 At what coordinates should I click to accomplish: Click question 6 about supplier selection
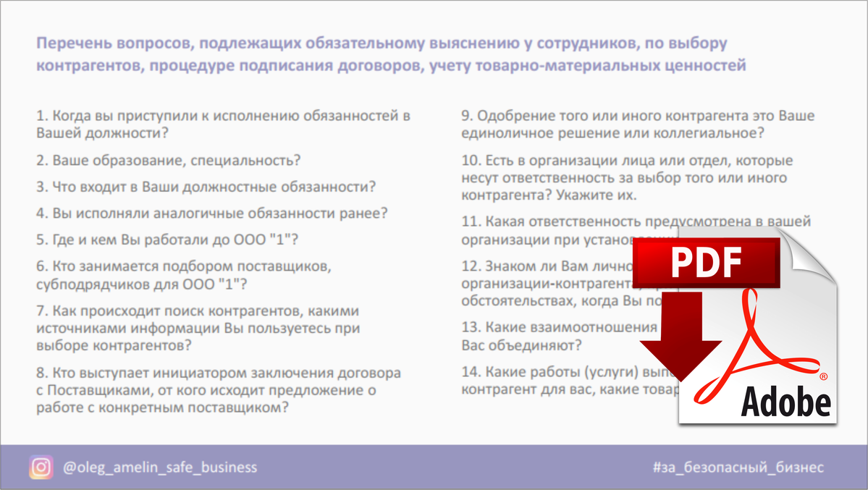coord(184,274)
